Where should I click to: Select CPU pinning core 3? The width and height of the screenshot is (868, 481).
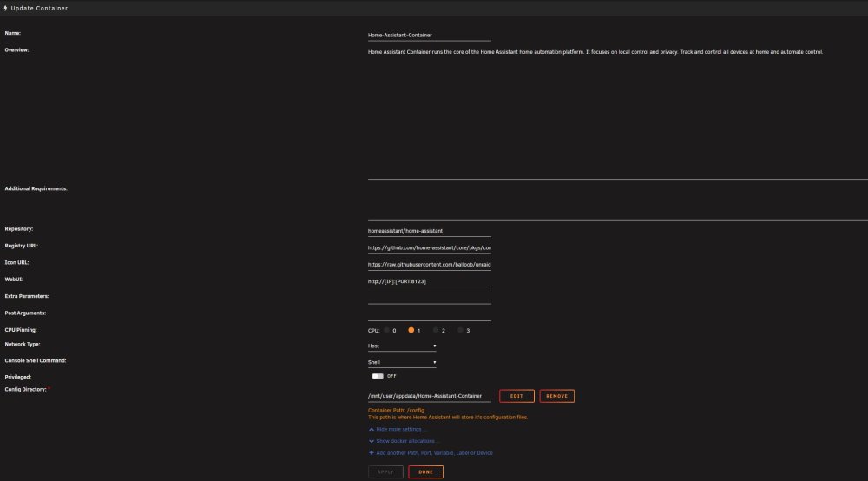tap(460, 331)
